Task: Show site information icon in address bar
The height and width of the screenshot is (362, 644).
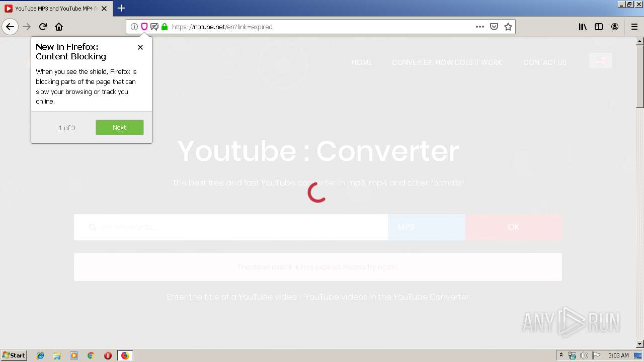Action: click(x=134, y=27)
